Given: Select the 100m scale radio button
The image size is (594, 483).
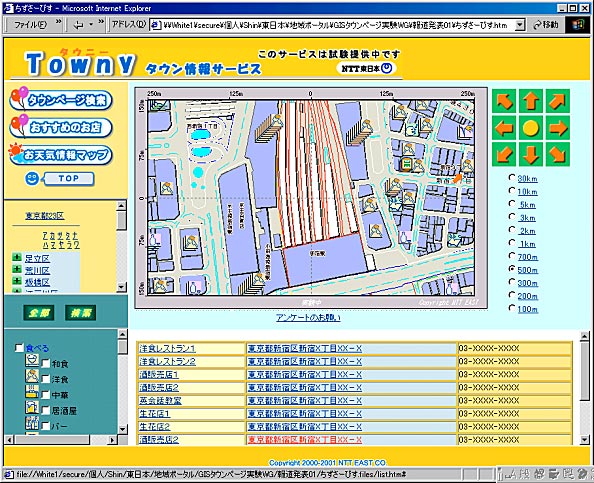Looking at the screenshot, I should 512,308.
